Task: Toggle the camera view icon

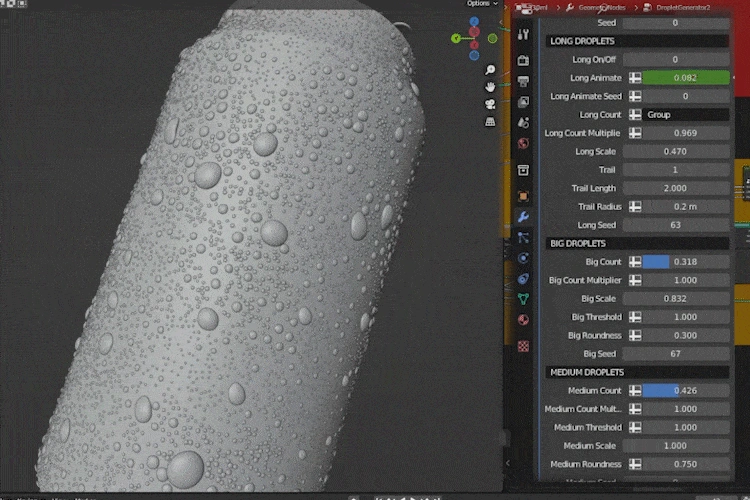Action: 490,104
